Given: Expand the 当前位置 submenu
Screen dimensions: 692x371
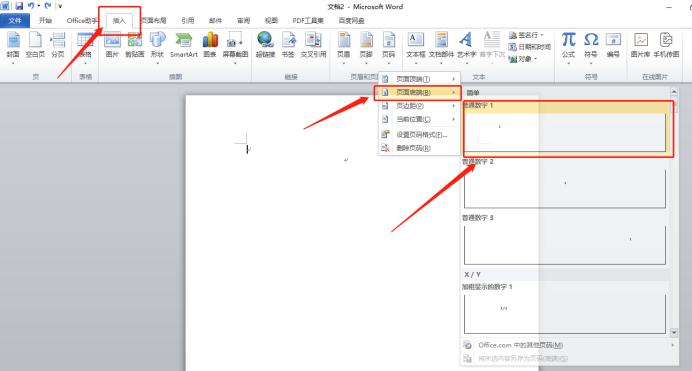Looking at the screenshot, I should tap(419, 119).
